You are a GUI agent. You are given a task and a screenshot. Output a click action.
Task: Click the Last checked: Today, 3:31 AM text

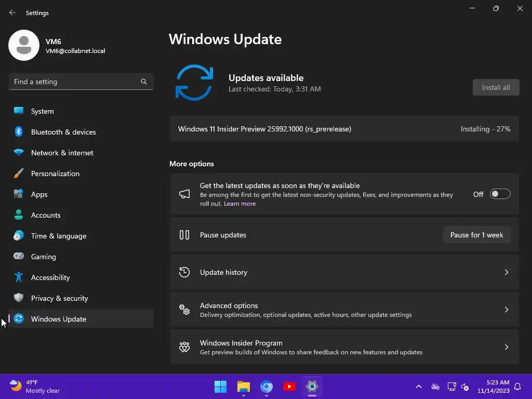pyautogui.click(x=274, y=89)
